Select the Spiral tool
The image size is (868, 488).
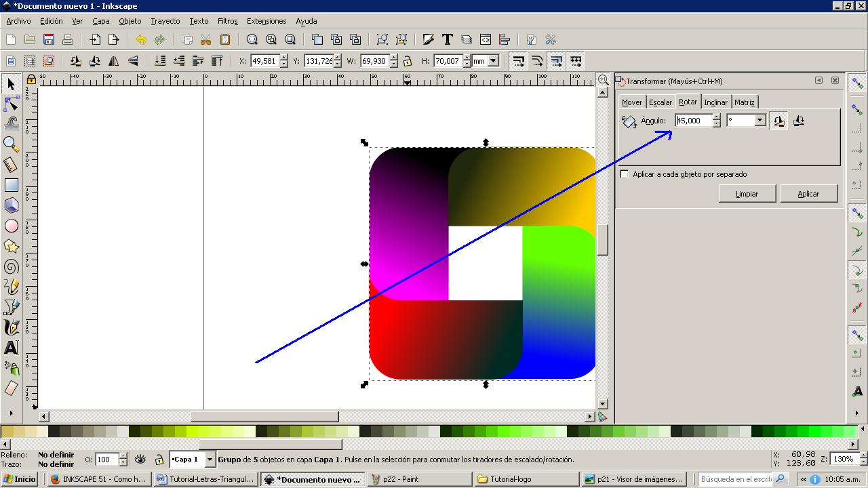click(x=11, y=266)
